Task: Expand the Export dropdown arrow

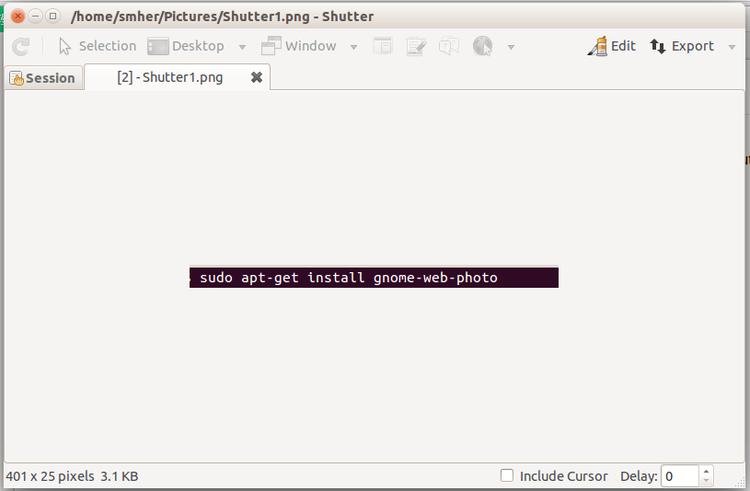Action: click(x=731, y=47)
